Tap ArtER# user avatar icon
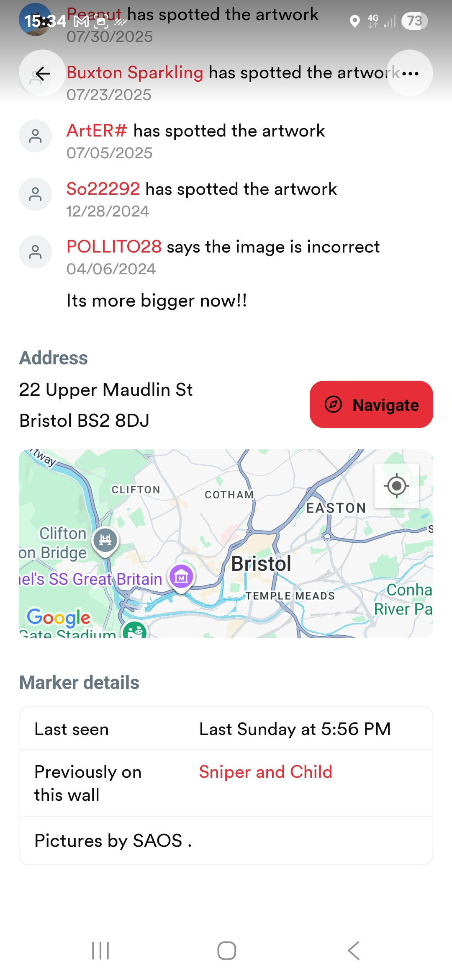Screen dimensions: 452x980 coord(36,136)
